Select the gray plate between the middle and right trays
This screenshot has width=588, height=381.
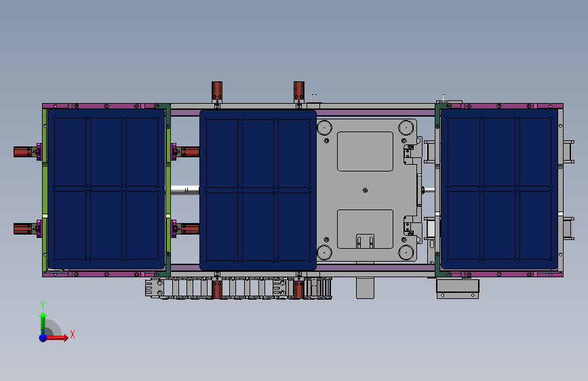point(366,190)
